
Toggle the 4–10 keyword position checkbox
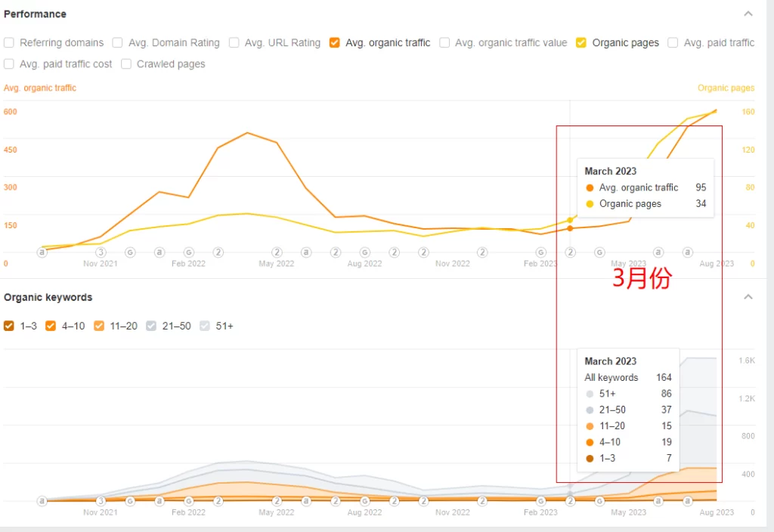51,326
